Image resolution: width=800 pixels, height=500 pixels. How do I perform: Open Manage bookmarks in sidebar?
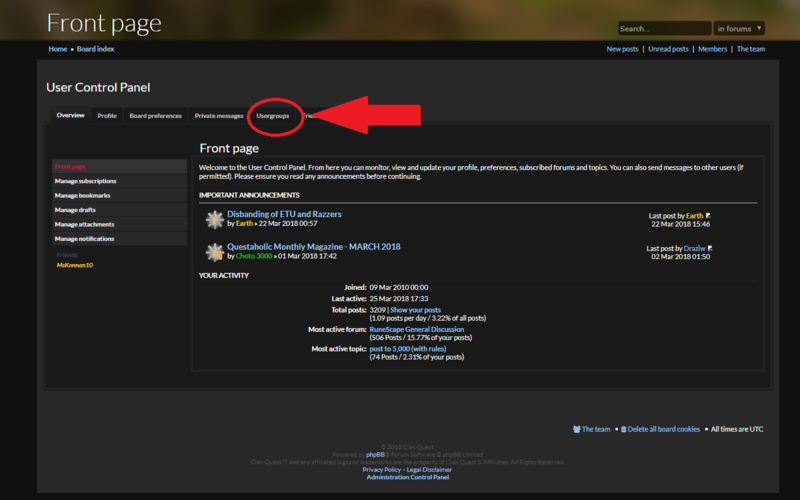[119, 195]
